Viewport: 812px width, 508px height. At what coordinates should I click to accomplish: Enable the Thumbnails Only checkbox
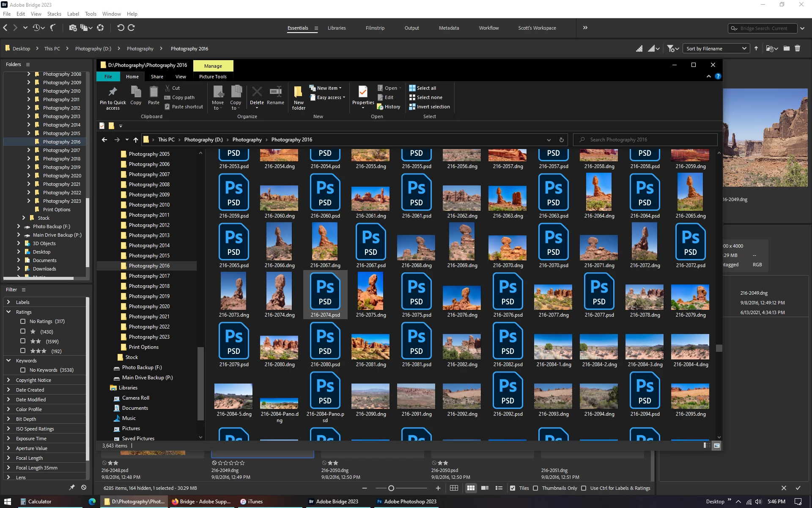pyautogui.click(x=535, y=488)
